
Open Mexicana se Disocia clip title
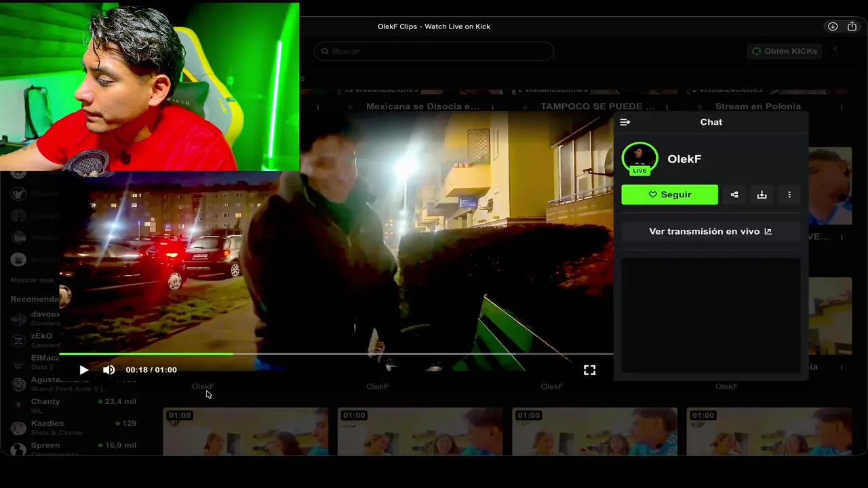[x=422, y=106]
